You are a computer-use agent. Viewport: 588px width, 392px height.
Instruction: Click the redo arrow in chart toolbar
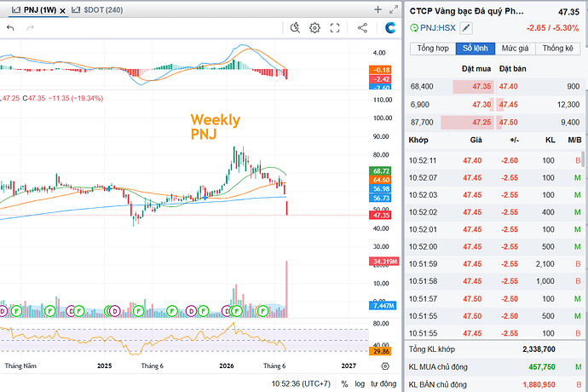point(30,28)
